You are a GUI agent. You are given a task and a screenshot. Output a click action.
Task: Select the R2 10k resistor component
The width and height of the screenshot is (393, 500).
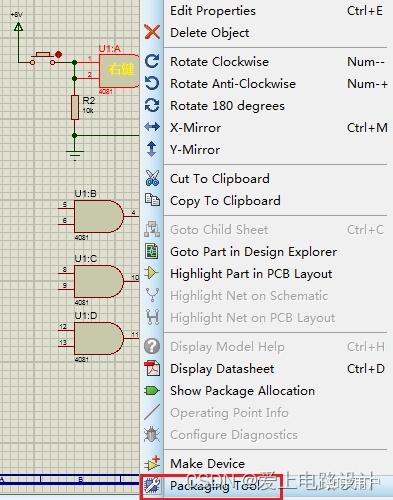(x=75, y=107)
